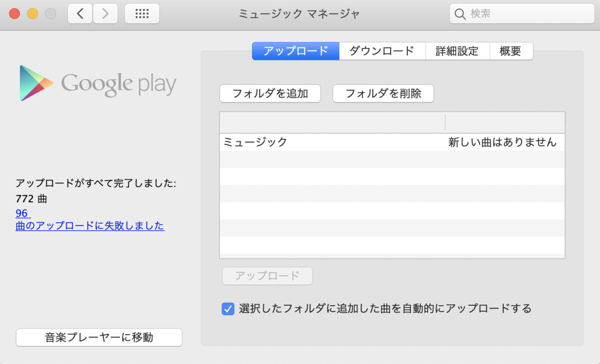The height and width of the screenshot is (364, 600).
Task: Switch to the アップロード tab
Action: coord(295,51)
